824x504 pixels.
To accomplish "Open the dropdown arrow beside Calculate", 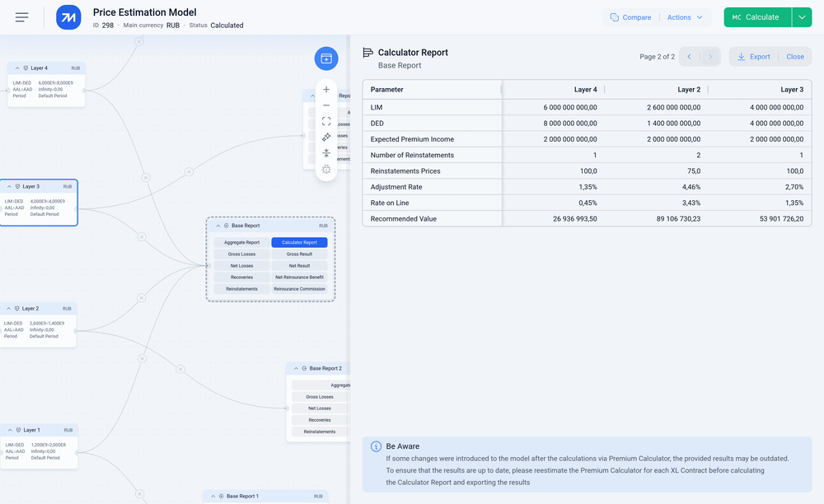I will click(x=802, y=17).
